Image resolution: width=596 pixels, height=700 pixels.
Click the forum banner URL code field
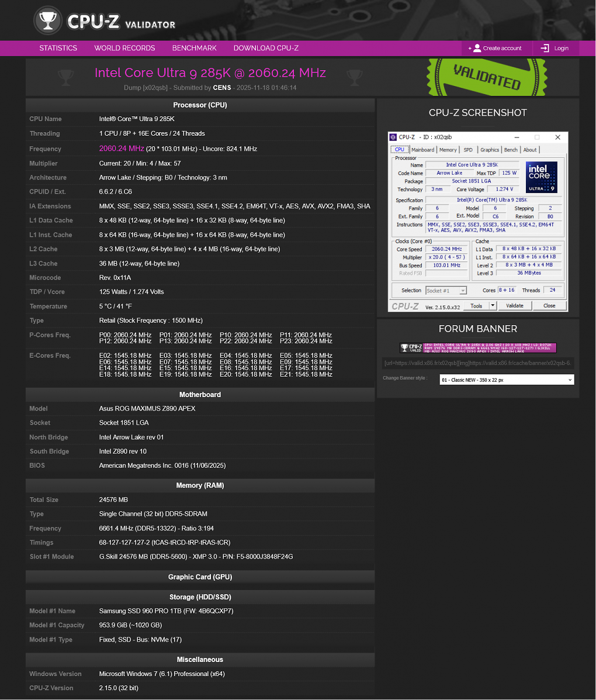tap(478, 363)
